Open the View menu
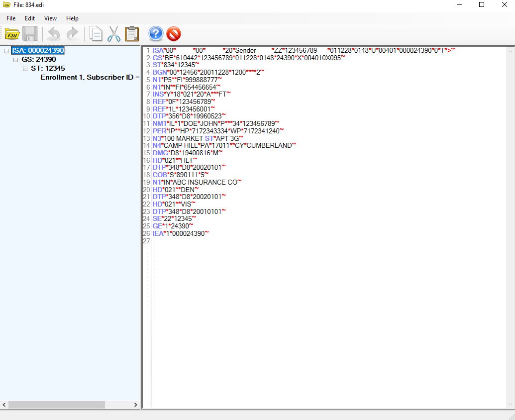 point(50,18)
